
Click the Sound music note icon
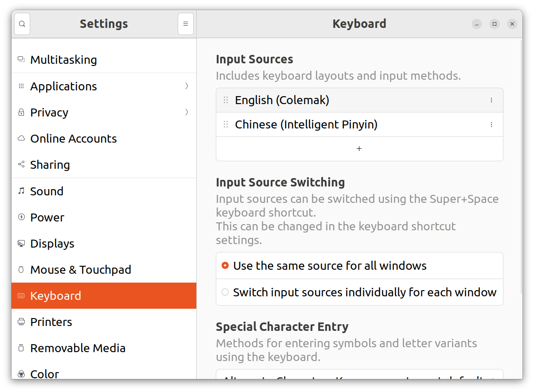21,191
